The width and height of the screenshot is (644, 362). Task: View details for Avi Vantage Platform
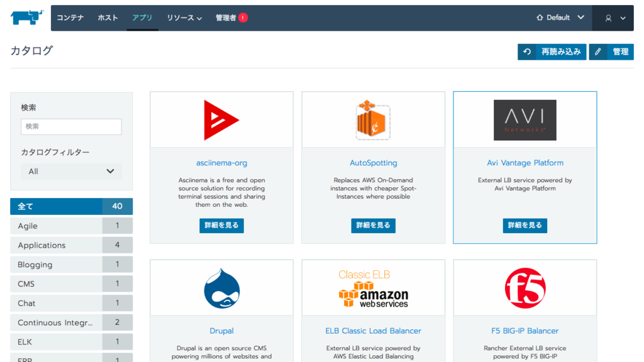[525, 226]
